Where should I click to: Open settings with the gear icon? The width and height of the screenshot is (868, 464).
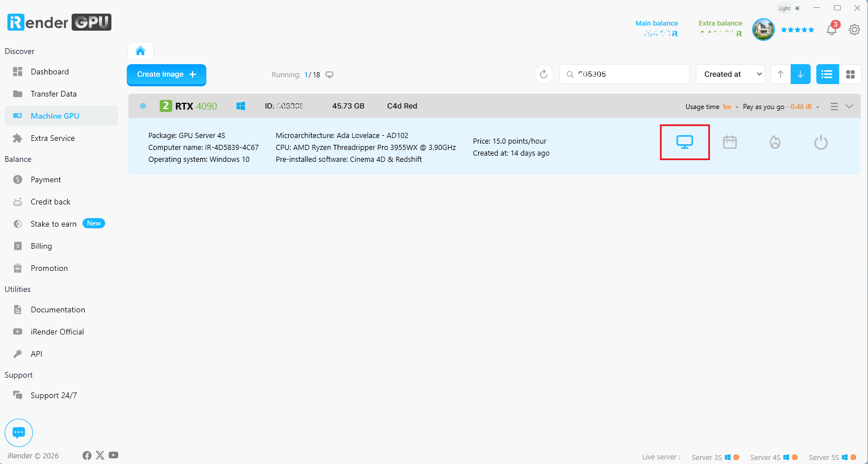click(854, 30)
